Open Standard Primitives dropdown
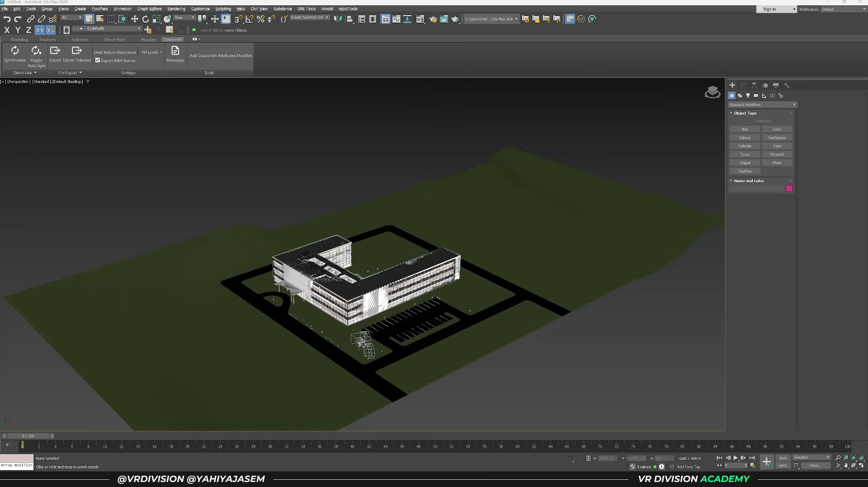Viewport: 868px width, 487px height. click(762, 105)
